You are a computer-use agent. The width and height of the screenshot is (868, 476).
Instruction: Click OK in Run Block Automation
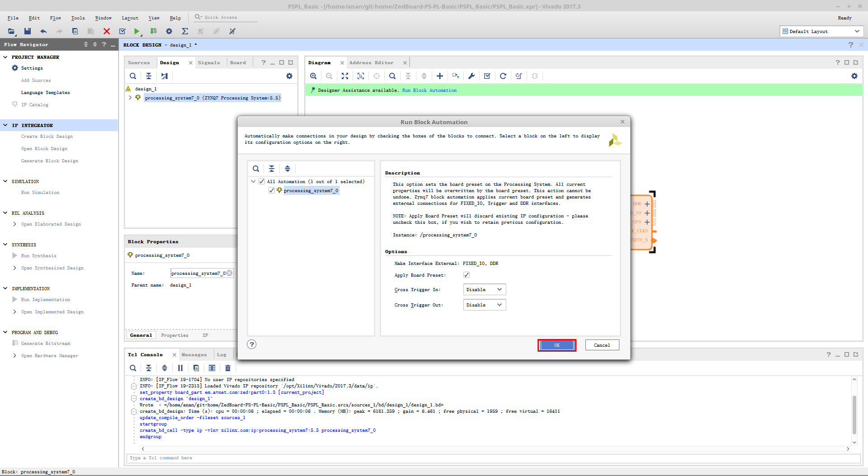point(557,345)
